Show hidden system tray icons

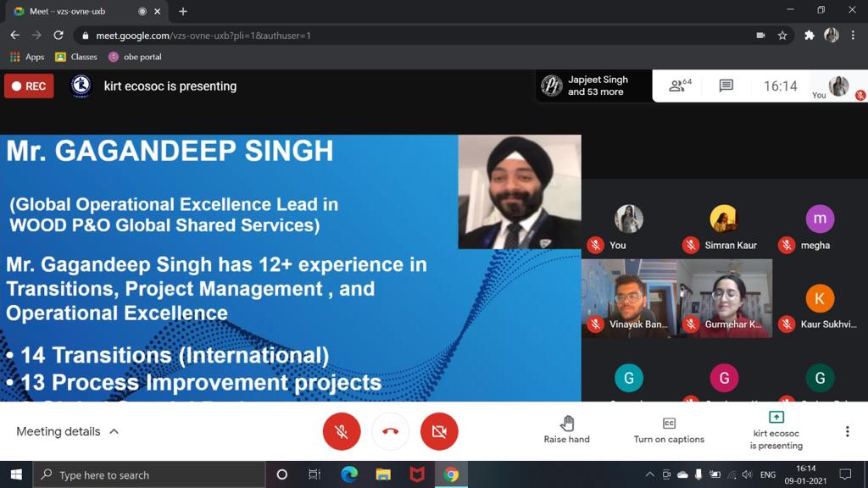(x=649, y=474)
